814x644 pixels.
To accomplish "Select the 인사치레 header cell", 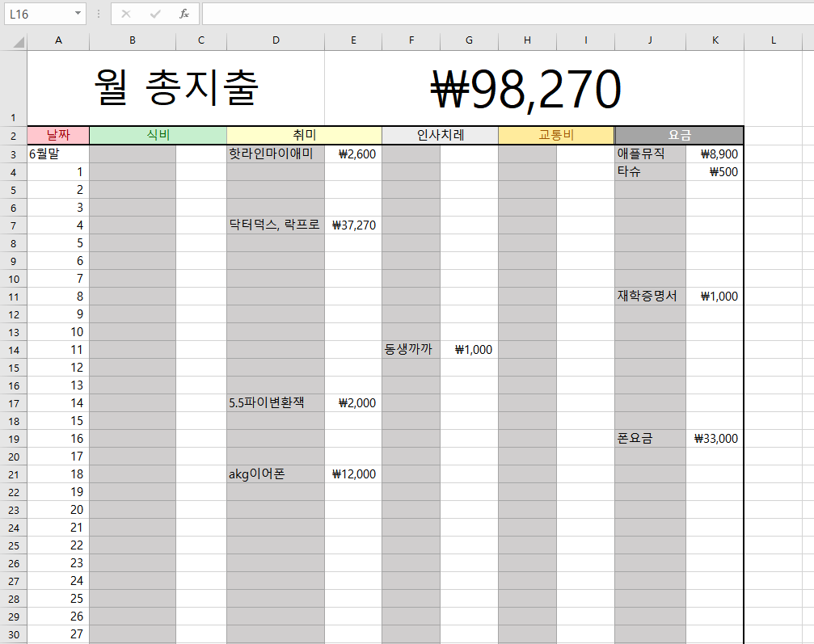I will 441,136.
